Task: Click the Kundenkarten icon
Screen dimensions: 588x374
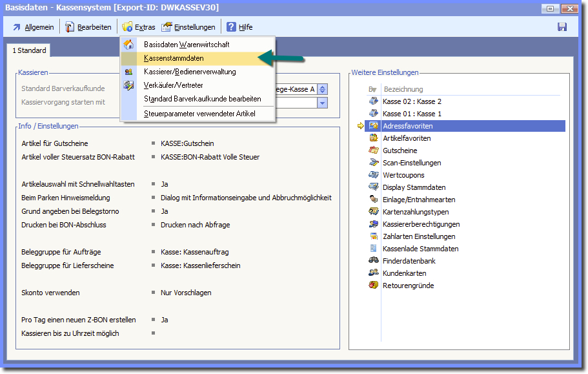Action: pyautogui.click(x=374, y=273)
